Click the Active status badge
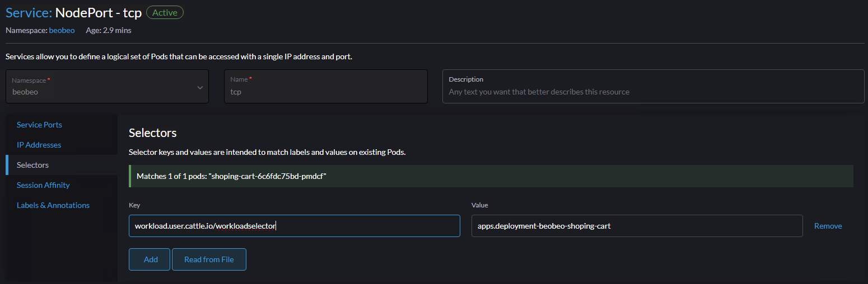This screenshot has width=868, height=284. [x=165, y=12]
